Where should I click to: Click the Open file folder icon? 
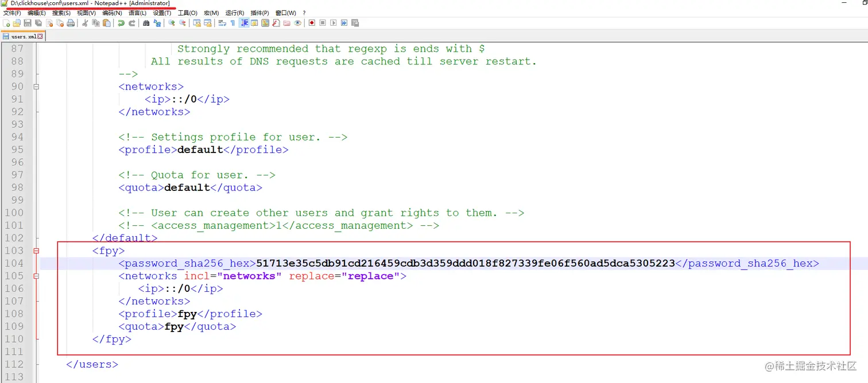click(17, 23)
